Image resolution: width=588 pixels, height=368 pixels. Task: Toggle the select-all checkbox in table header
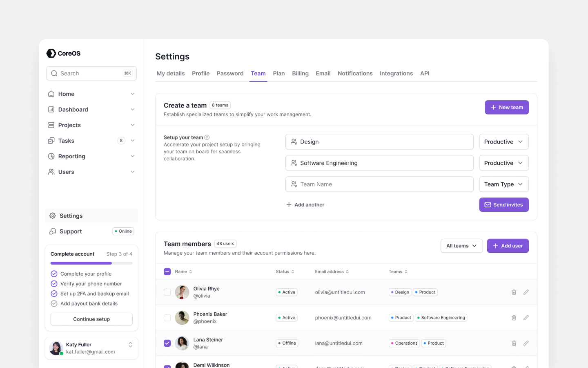(167, 271)
